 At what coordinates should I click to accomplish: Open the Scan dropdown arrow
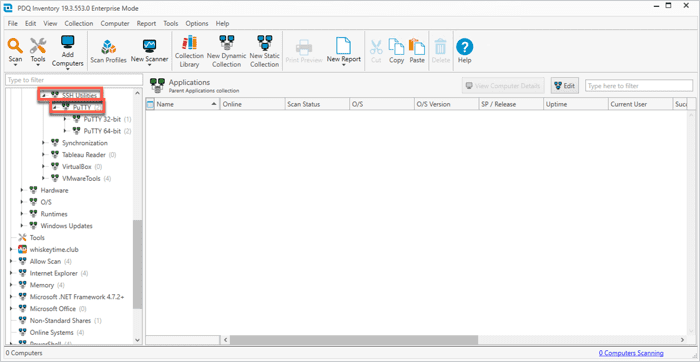point(15,65)
